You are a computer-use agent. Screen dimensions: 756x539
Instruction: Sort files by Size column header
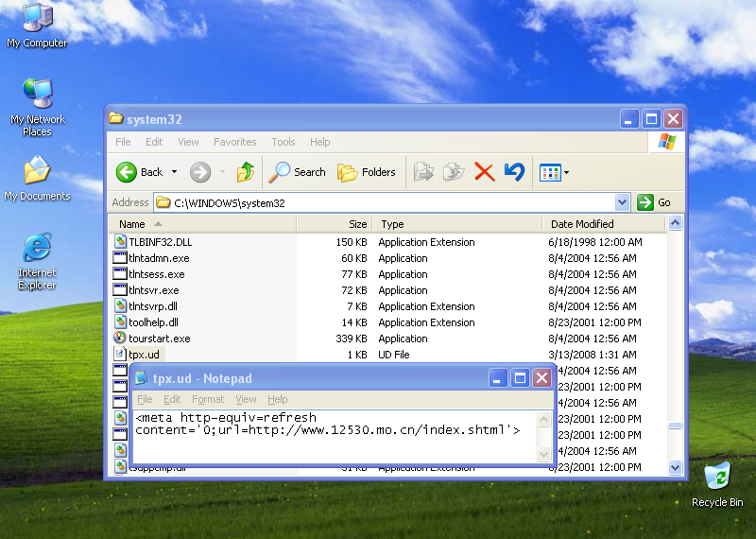[335, 224]
